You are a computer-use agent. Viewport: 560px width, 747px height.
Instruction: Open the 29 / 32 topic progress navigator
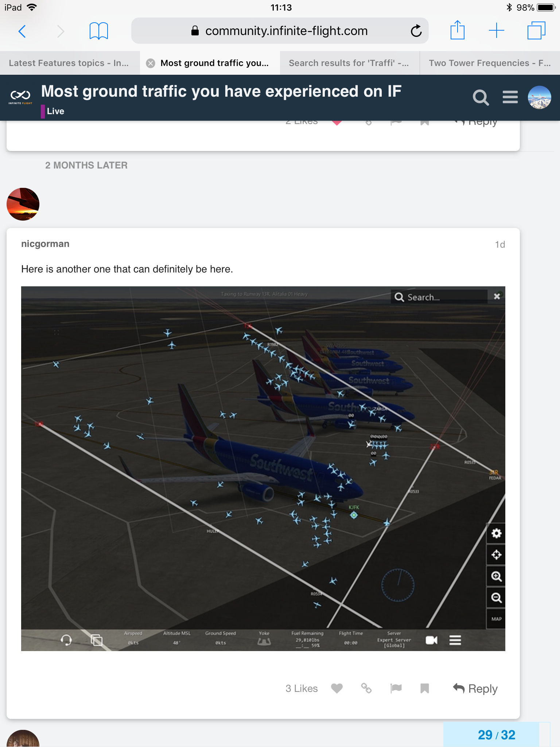[x=496, y=735]
